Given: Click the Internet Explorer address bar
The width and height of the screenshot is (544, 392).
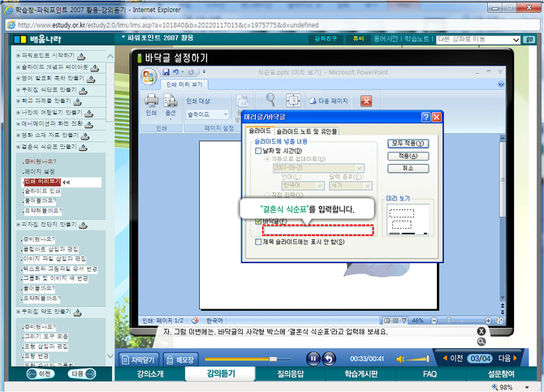Looking at the screenshot, I should [272, 25].
